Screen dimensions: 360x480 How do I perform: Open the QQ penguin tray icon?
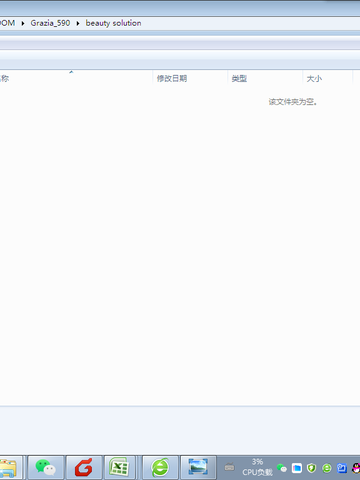pyautogui.click(x=356, y=468)
